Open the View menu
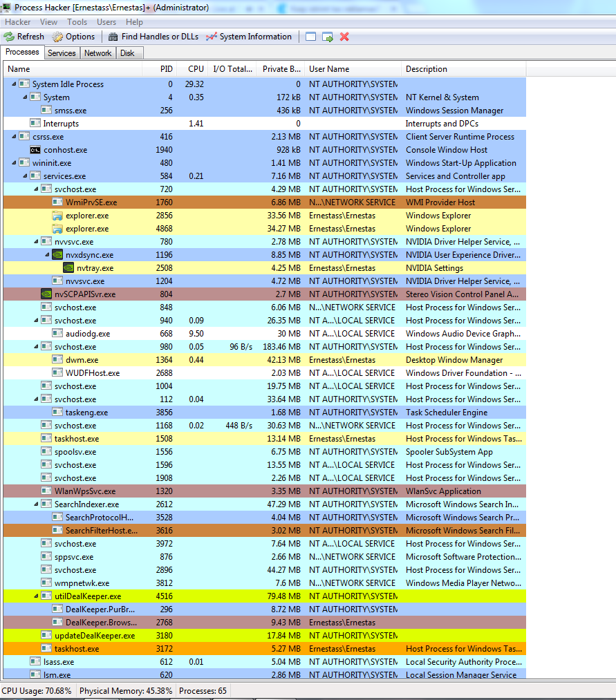The image size is (616, 700). 48,22
